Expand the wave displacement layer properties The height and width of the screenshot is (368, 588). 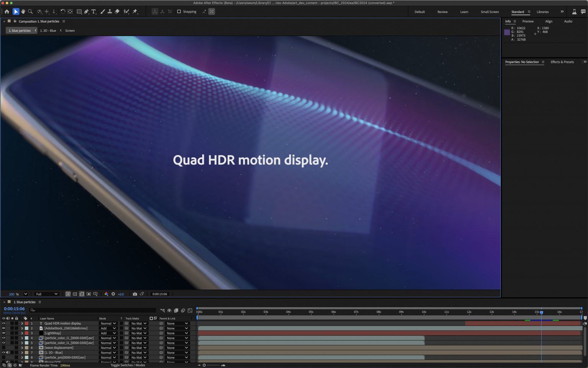coord(22,348)
